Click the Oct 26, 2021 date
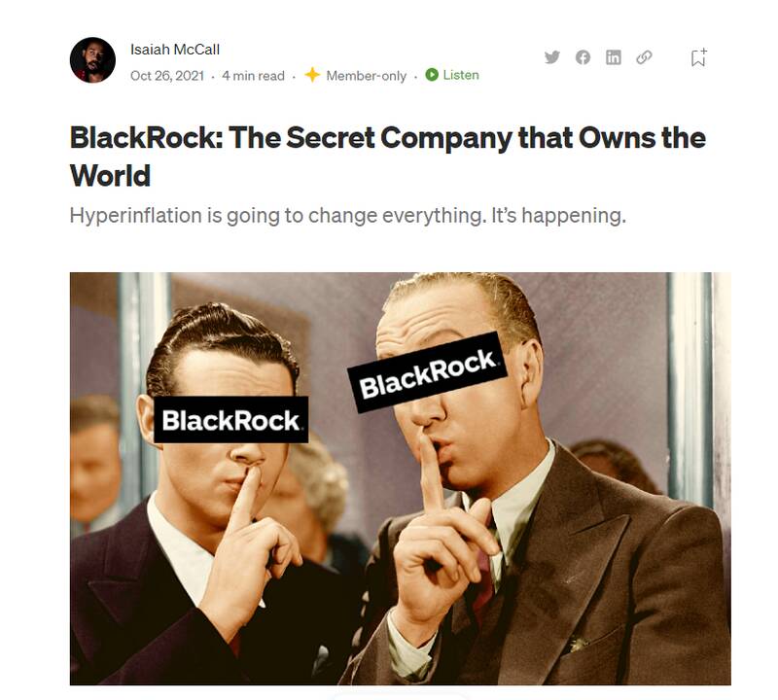 pyautogui.click(x=167, y=76)
